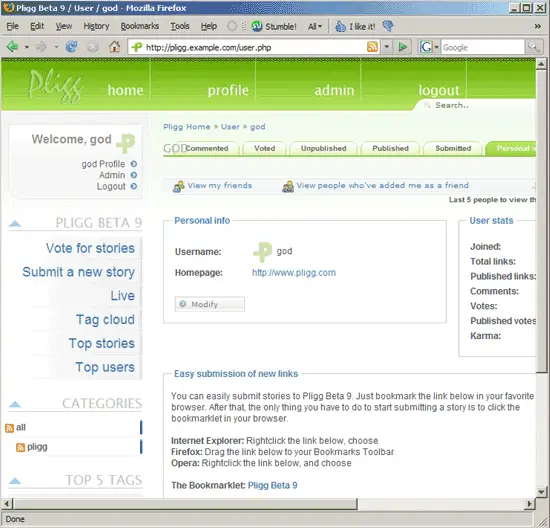The width and height of the screenshot is (550, 528).
Task: Go to home in the green nav
Action: [125, 91]
